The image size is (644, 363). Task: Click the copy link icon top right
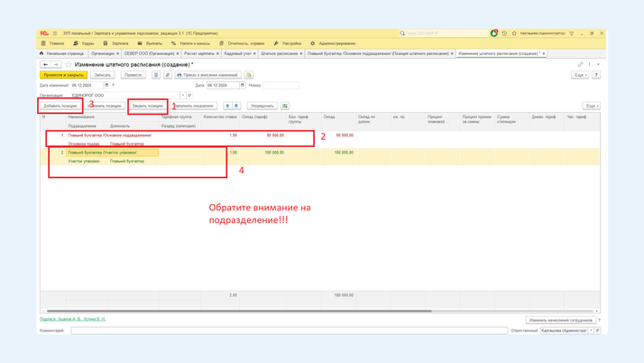(x=581, y=64)
